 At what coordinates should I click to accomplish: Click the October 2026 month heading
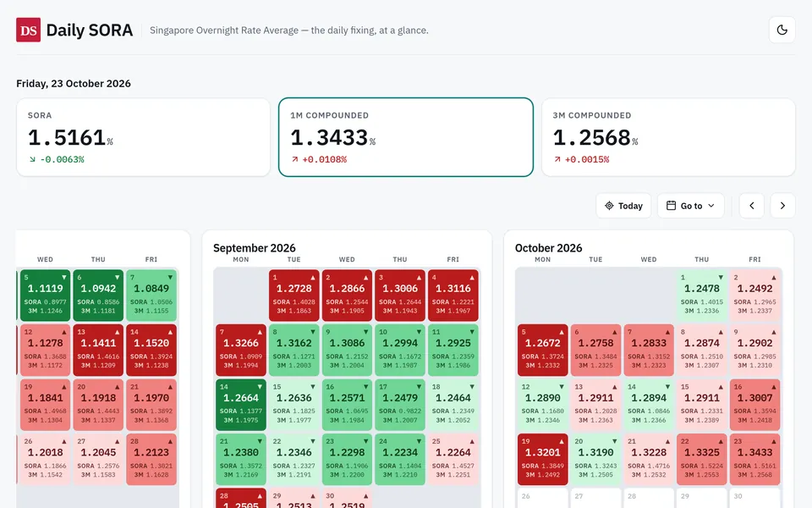(x=548, y=248)
